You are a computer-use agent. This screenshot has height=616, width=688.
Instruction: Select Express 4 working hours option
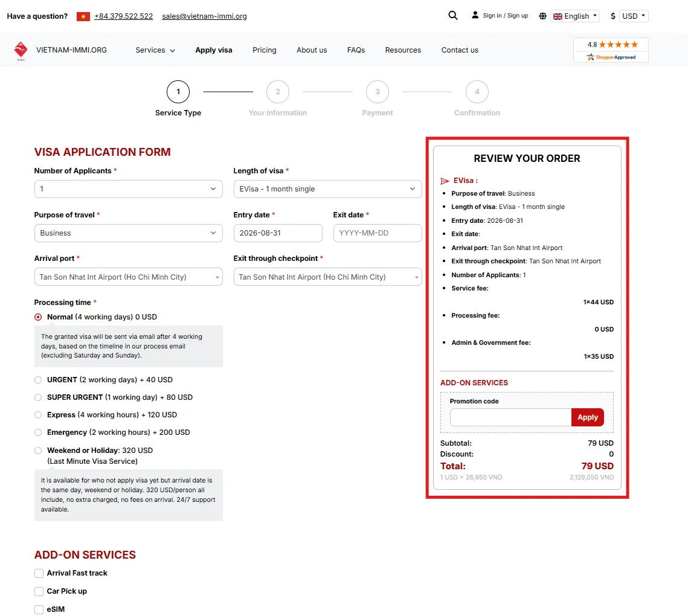[38, 415]
